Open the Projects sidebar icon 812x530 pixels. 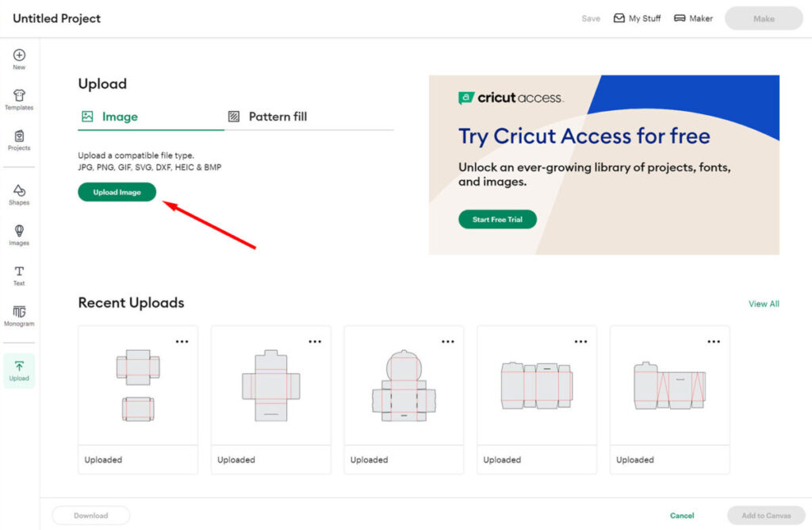point(19,140)
